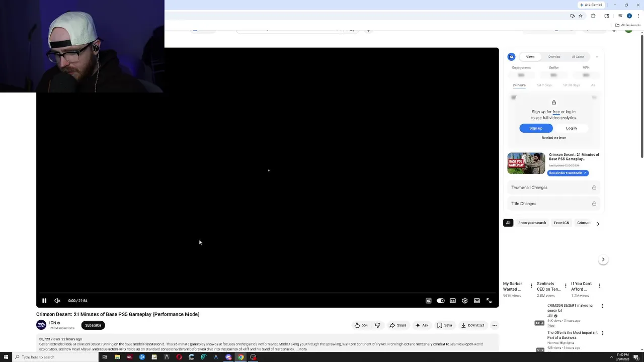Open File Explorer from the taskbar
This screenshot has height=362, width=644.
tap(117, 357)
